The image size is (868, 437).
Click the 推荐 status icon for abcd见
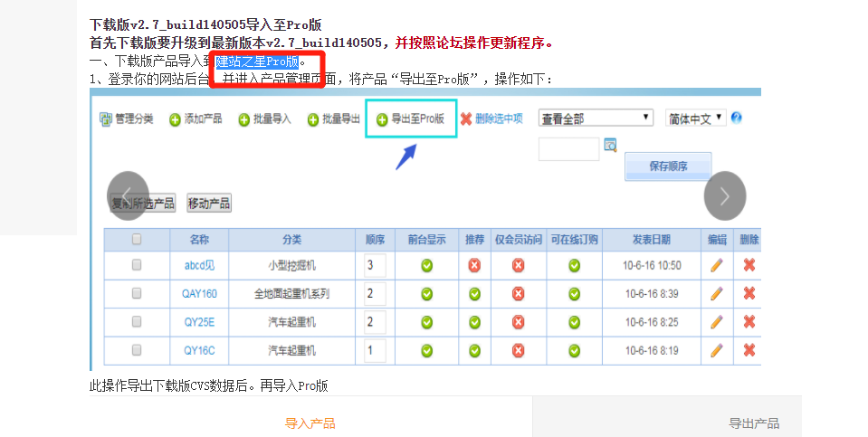click(474, 266)
